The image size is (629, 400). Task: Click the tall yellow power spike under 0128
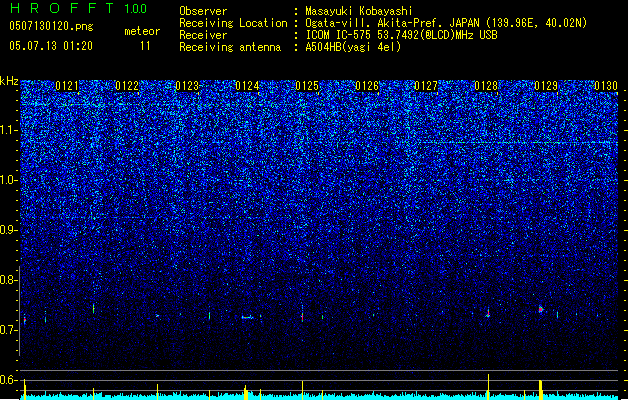(488, 386)
